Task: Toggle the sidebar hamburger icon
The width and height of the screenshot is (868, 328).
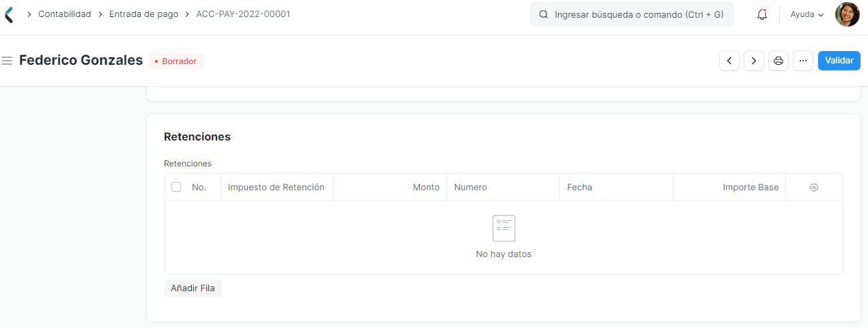Action: 8,61
